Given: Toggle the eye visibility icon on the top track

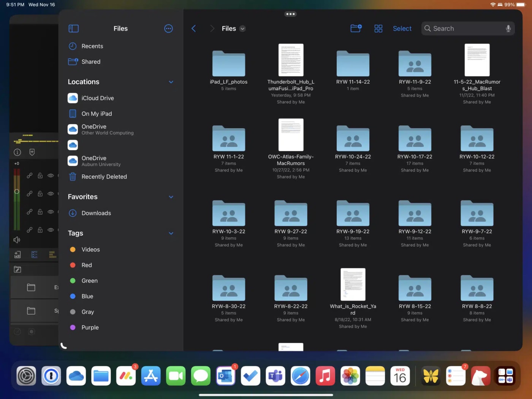Looking at the screenshot, I should [51, 175].
